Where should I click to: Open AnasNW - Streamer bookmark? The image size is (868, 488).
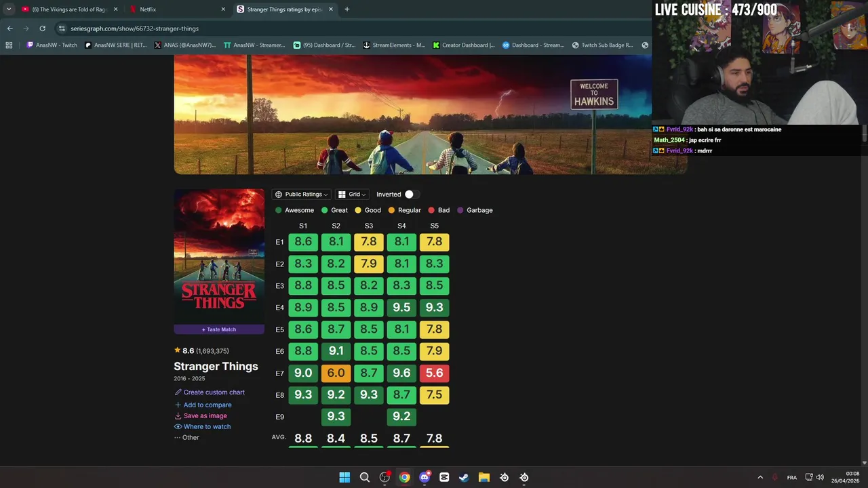click(x=254, y=45)
